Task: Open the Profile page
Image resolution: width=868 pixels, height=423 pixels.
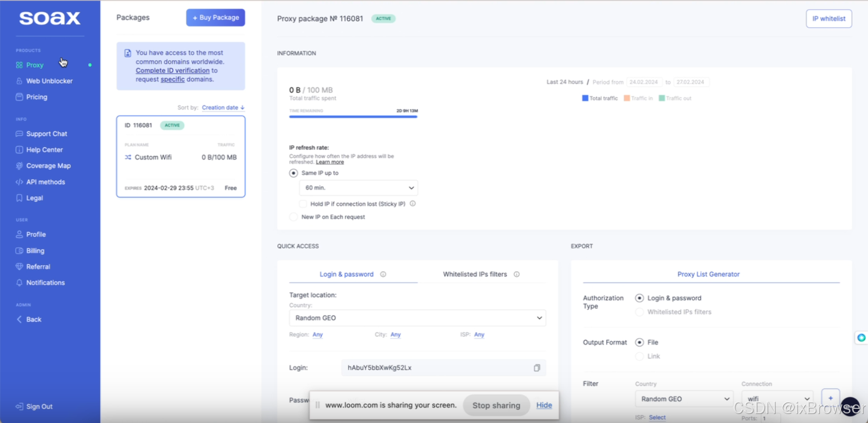Action: point(36,235)
